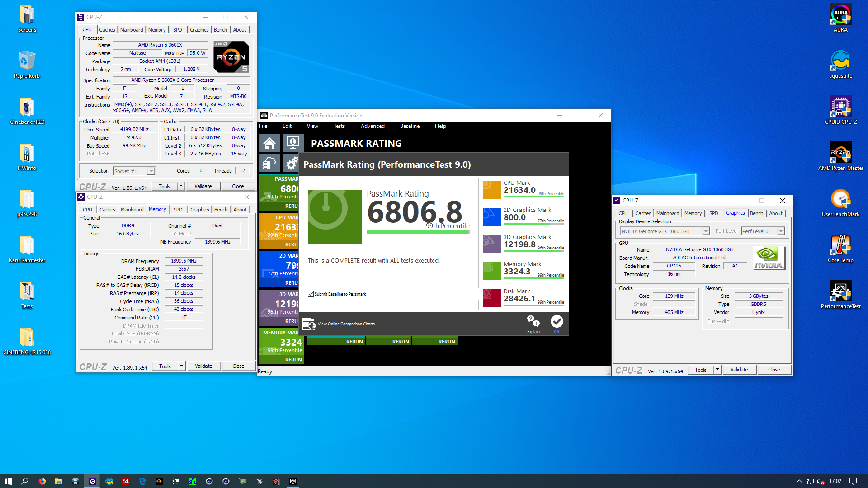This screenshot has width=868, height=488.
Task: Open the Tools arrow in the top CPU-Z window
Action: (181, 186)
